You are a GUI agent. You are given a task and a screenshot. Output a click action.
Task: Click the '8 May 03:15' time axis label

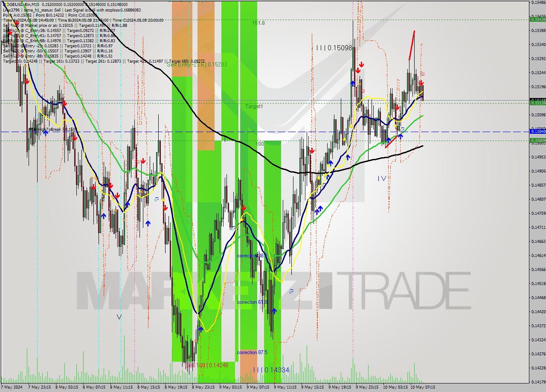67,387
